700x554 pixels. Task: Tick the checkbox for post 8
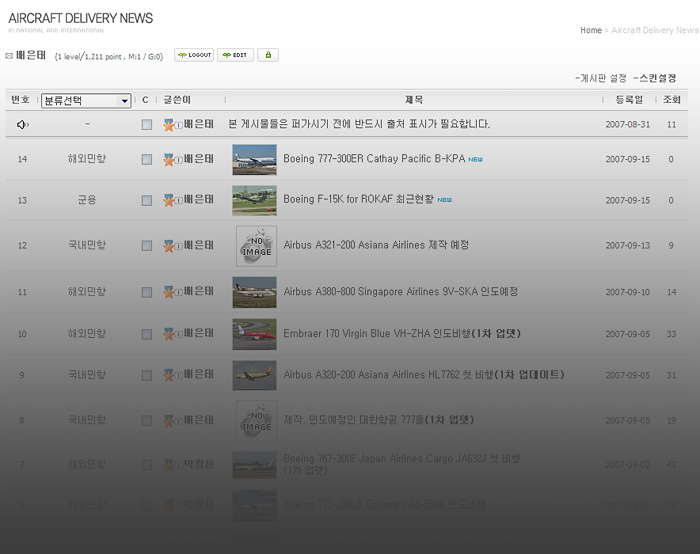pyautogui.click(x=146, y=421)
